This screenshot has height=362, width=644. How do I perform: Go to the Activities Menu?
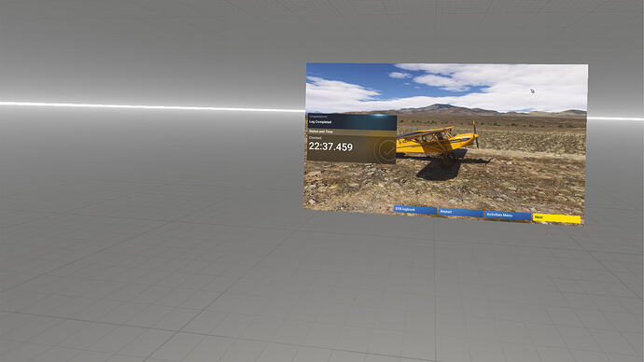[x=508, y=216]
